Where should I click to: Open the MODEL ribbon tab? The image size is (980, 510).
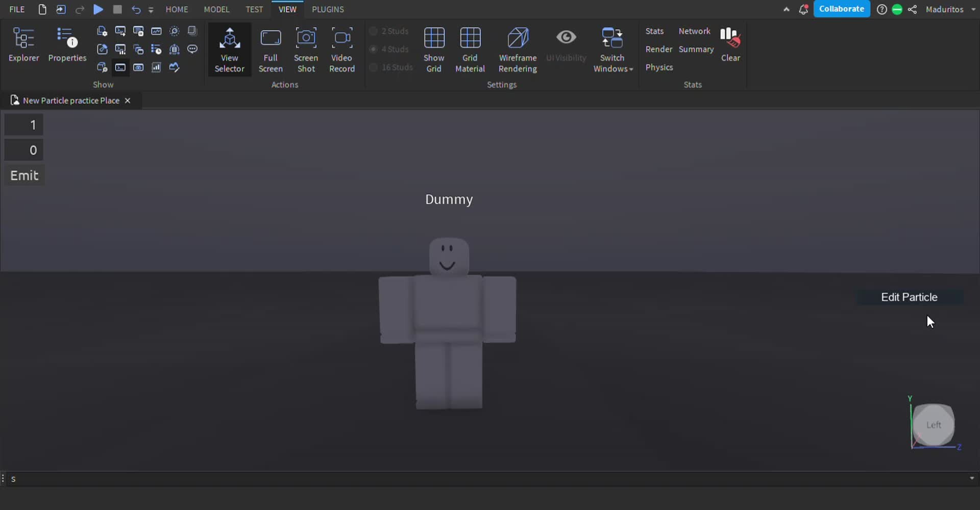click(216, 9)
